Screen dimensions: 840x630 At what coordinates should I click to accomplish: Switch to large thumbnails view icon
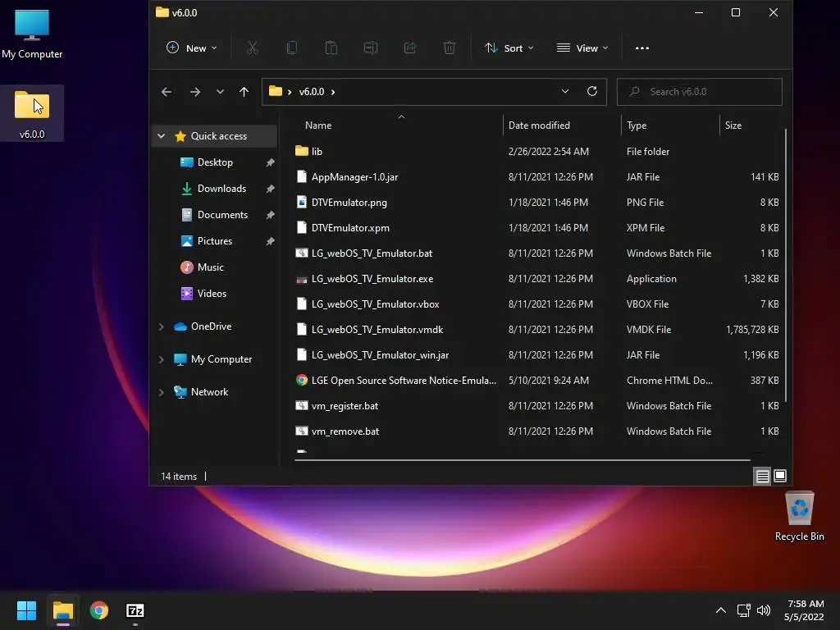pos(780,476)
